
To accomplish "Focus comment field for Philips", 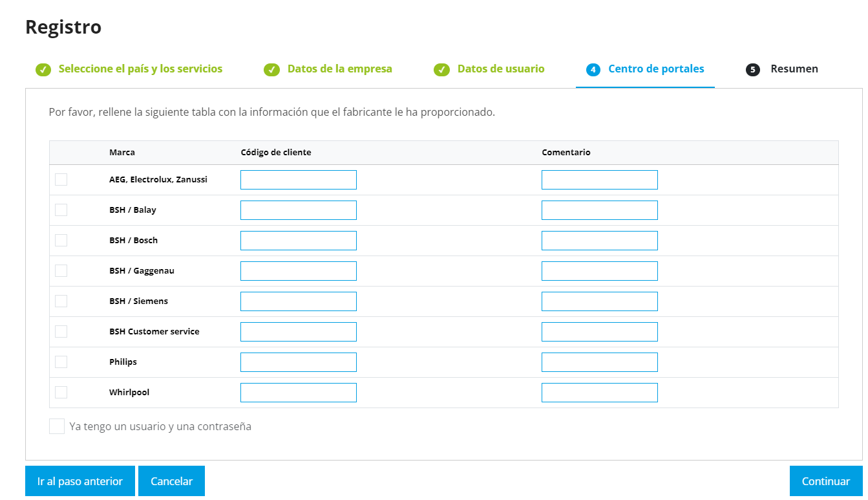I will tap(600, 362).
